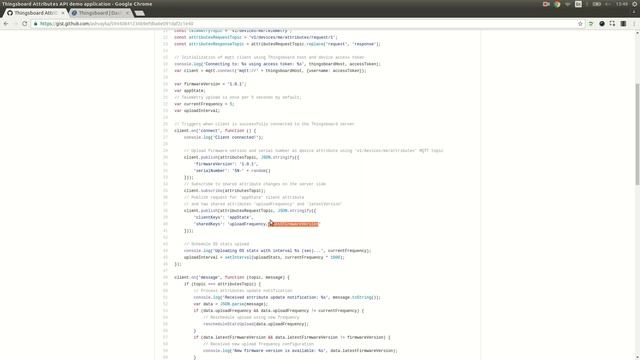Click line "var firmwareVersion = '1.0.1';"
The width and height of the screenshot is (640, 360).
click(x=210, y=84)
